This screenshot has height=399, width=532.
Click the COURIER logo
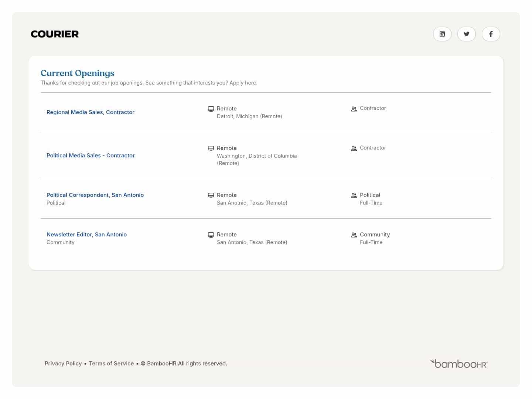pyautogui.click(x=55, y=34)
